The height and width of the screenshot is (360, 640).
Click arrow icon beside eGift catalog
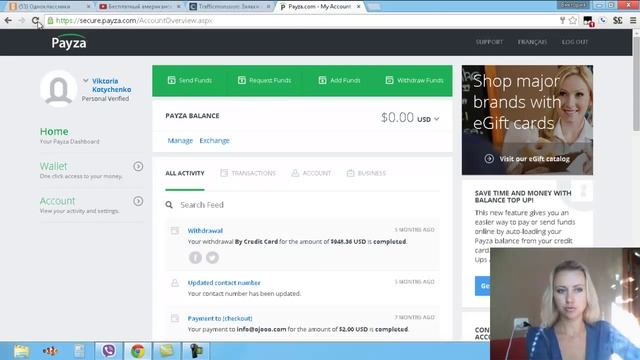(489, 158)
